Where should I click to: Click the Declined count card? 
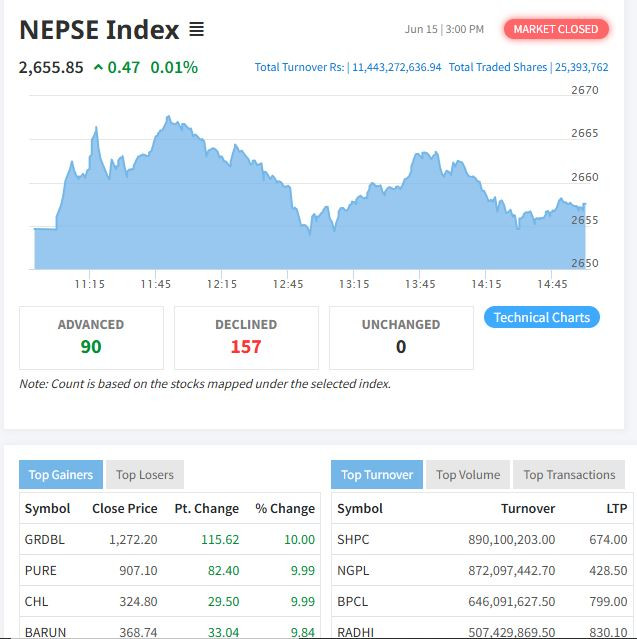tap(246, 337)
